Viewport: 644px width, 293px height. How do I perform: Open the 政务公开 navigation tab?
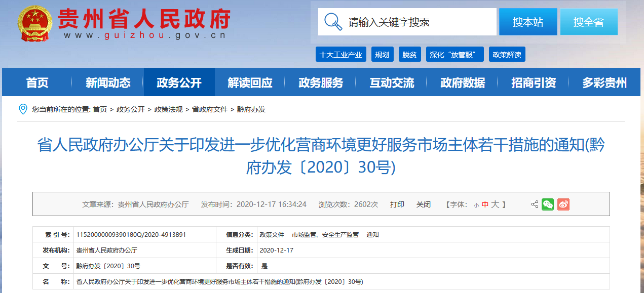[179, 82]
